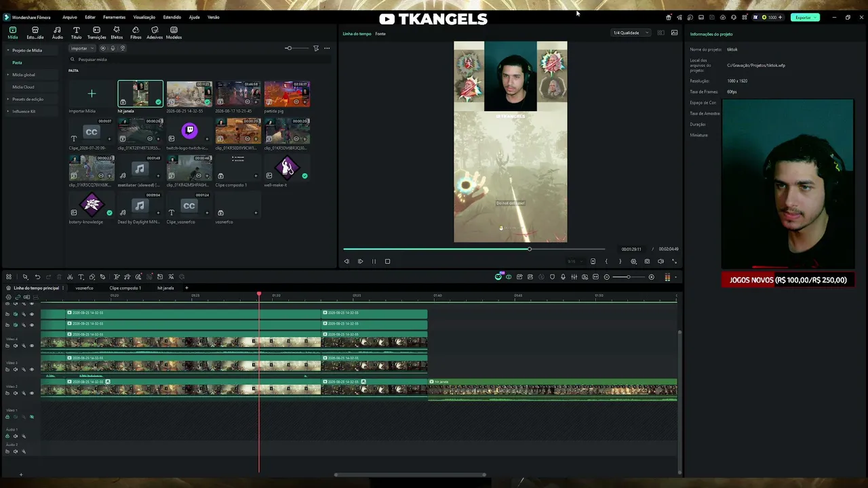Image resolution: width=868 pixels, height=488 pixels.
Task: Expand the Mídia global section
Action: tap(8, 75)
